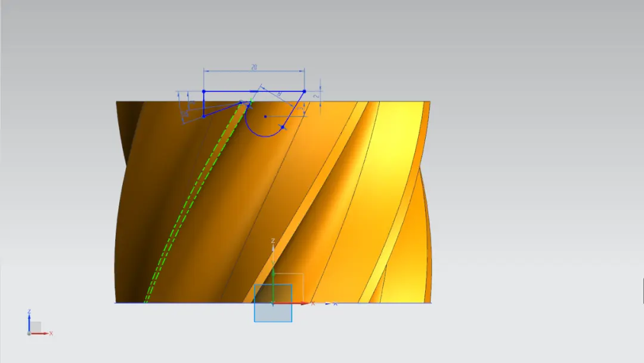Pick the arc-to-line tangent point

point(283,127)
